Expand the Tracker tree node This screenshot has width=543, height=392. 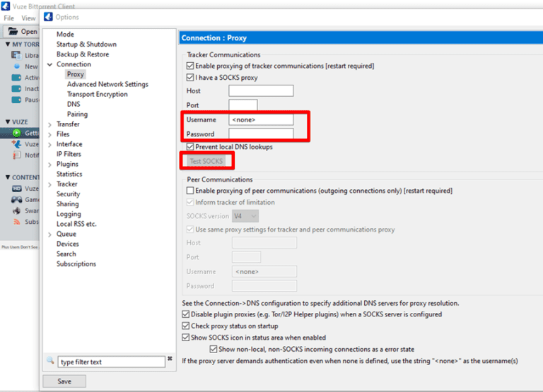(x=50, y=184)
